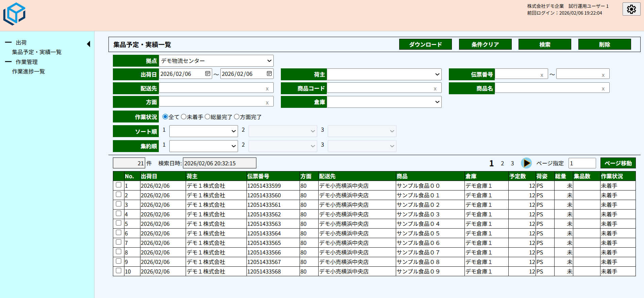Open 作業進捗一覧 in the sidebar

tap(29, 71)
